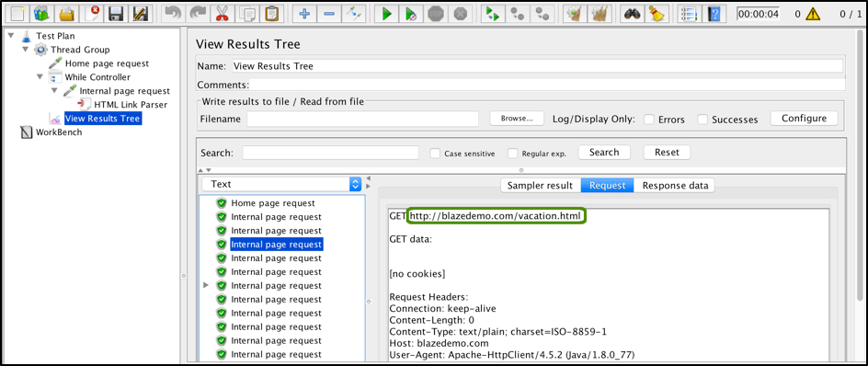Select While Controller in the tree
This screenshot has height=366, width=868.
[x=97, y=77]
